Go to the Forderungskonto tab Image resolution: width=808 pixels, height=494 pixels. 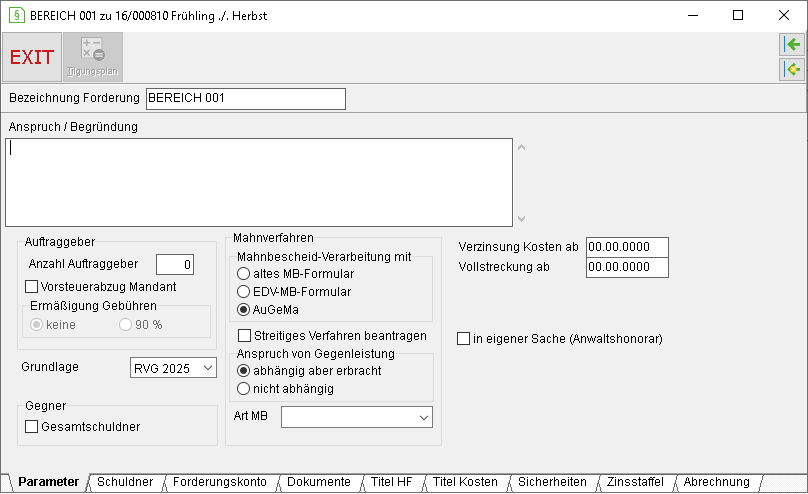tap(220, 482)
